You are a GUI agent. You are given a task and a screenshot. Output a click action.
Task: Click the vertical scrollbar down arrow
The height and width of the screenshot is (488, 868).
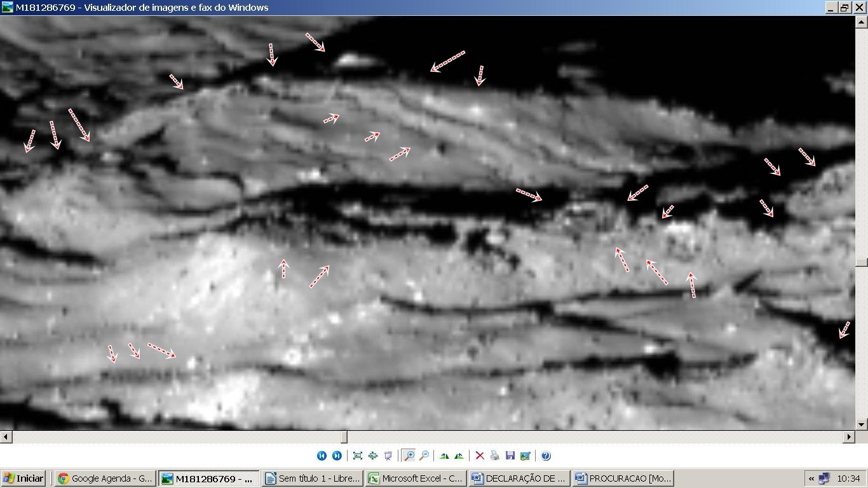(x=862, y=424)
